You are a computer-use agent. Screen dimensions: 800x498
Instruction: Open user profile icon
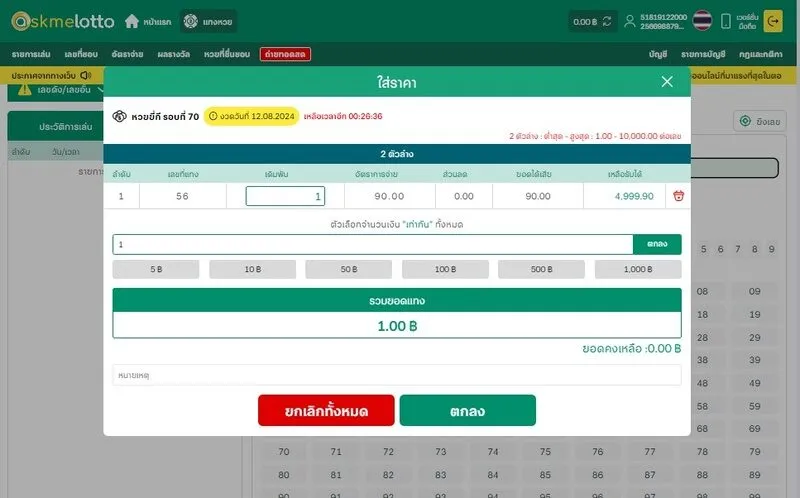tap(630, 21)
